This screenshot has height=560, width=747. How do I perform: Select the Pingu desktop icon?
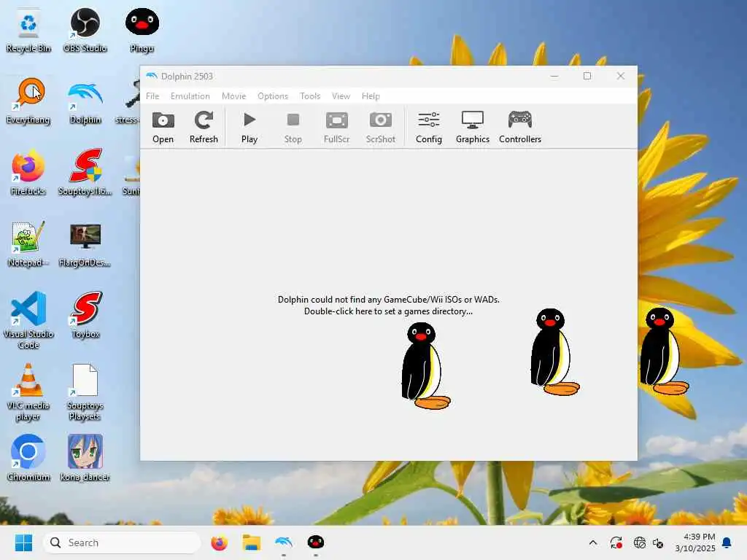142,31
